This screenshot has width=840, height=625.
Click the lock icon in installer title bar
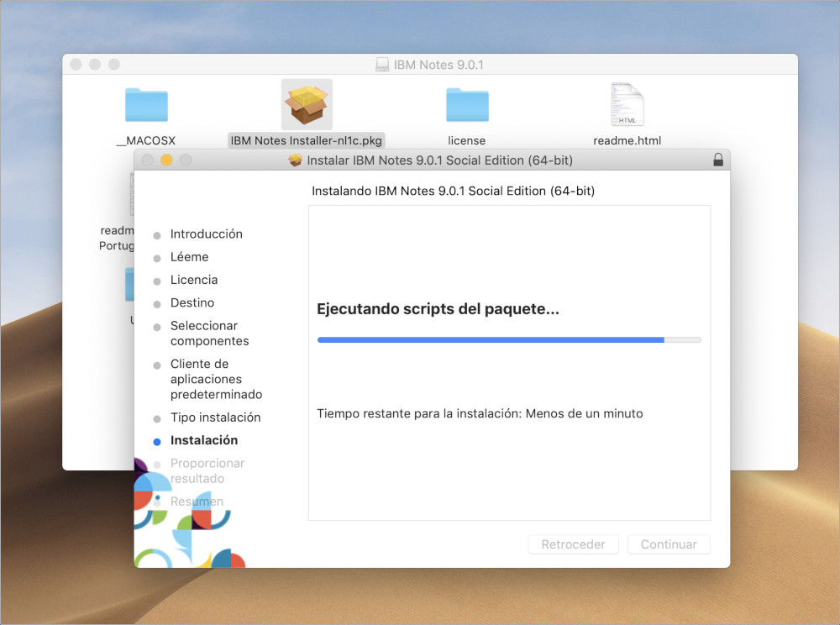tap(718, 160)
